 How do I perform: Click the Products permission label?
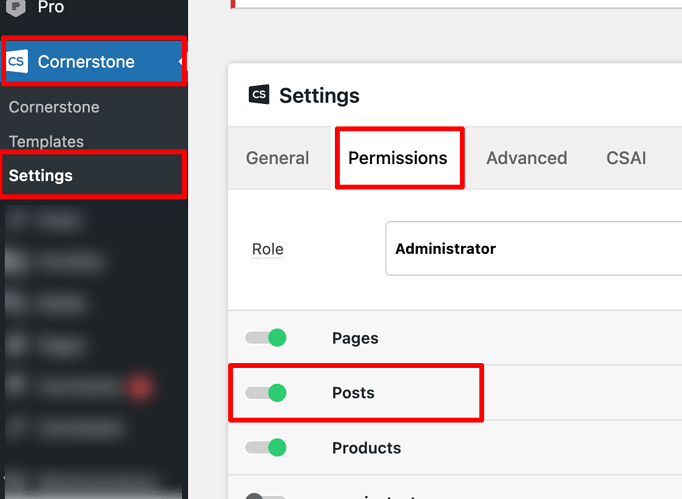pos(366,448)
